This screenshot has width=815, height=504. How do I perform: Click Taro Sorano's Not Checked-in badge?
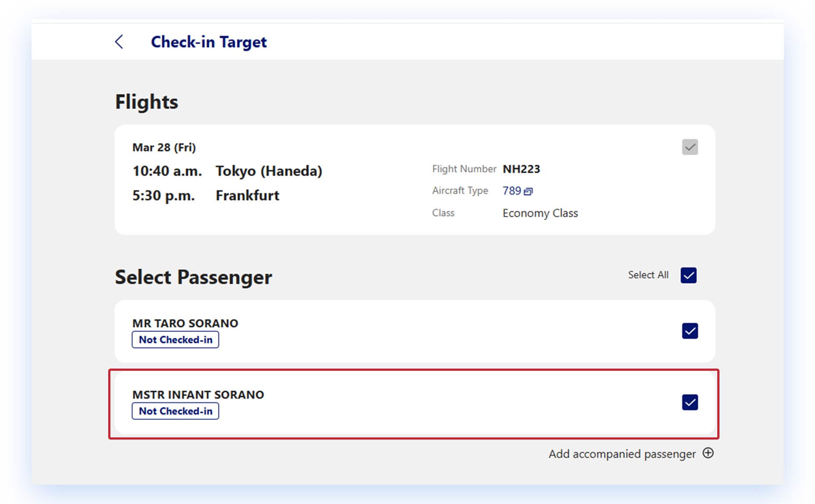tap(175, 340)
